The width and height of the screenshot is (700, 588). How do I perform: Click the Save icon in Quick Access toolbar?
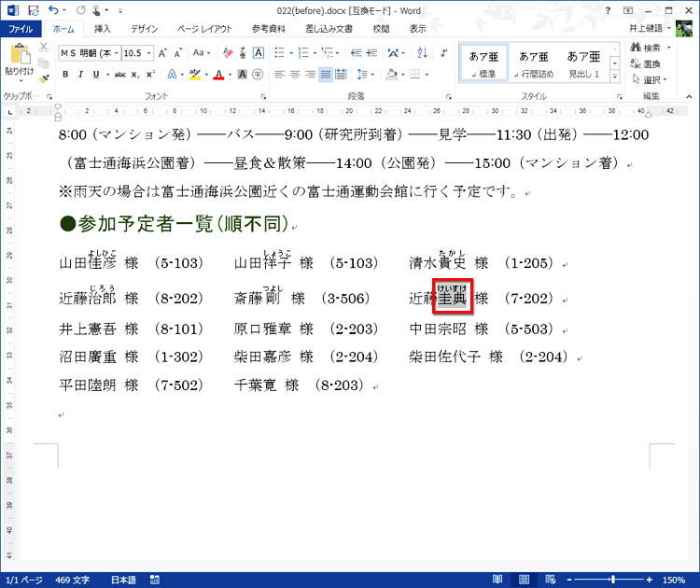(x=33, y=10)
